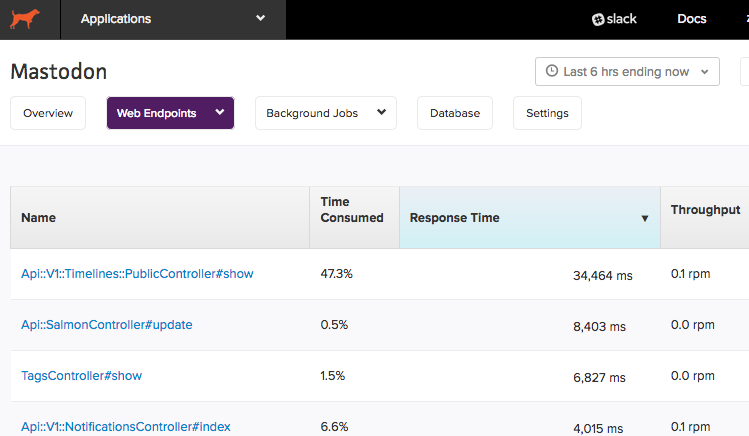Screen dimensions: 749x436
Task: Open Docs in the top bar
Action: (x=692, y=19)
